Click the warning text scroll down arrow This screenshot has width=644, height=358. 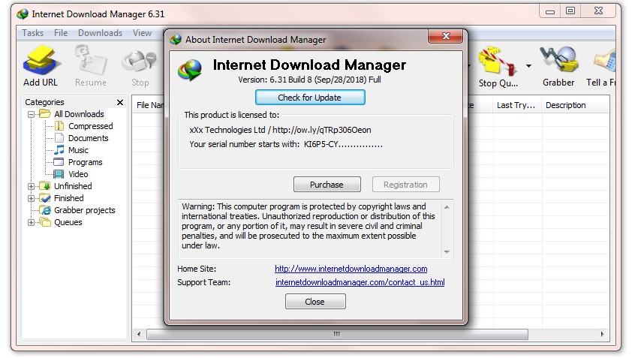[447, 251]
